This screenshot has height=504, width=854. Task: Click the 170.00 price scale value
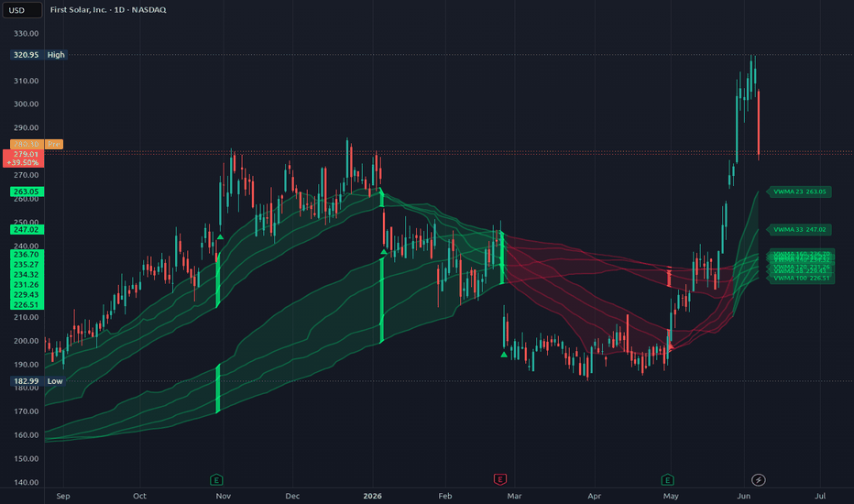[27, 411]
